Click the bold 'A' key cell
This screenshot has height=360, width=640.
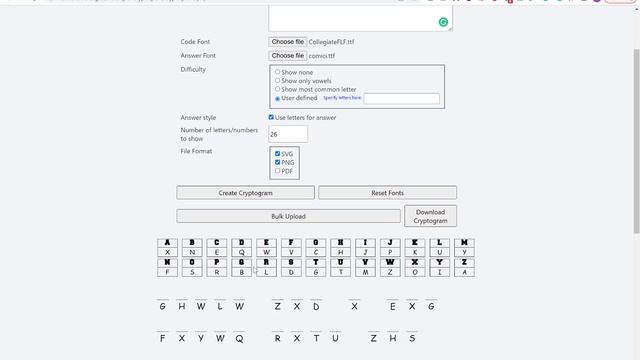click(x=167, y=242)
